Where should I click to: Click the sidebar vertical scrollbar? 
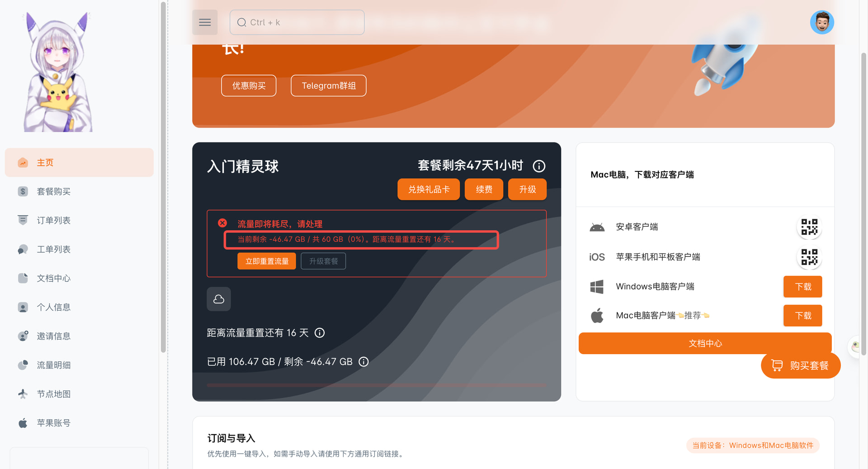pos(163,176)
